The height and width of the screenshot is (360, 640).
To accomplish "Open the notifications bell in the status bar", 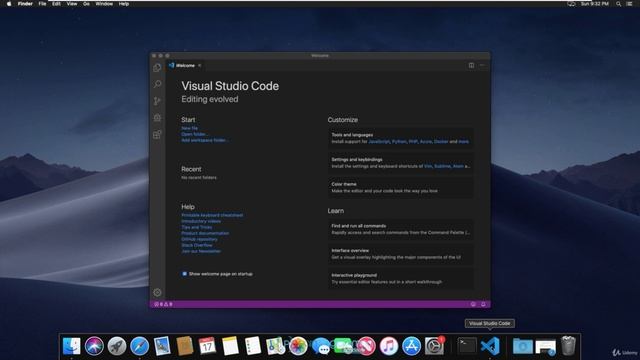I will 483,304.
